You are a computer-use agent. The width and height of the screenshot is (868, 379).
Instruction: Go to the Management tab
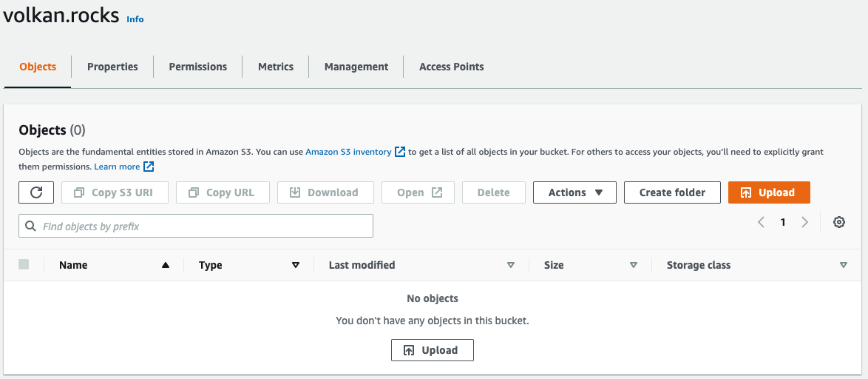click(x=356, y=67)
